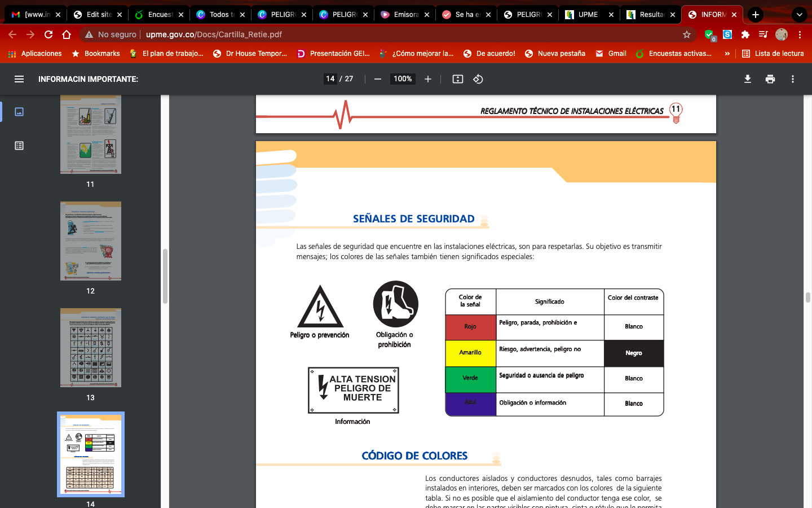This screenshot has height=508, width=812.
Task: Switch to the UPME tab
Action: coord(588,15)
